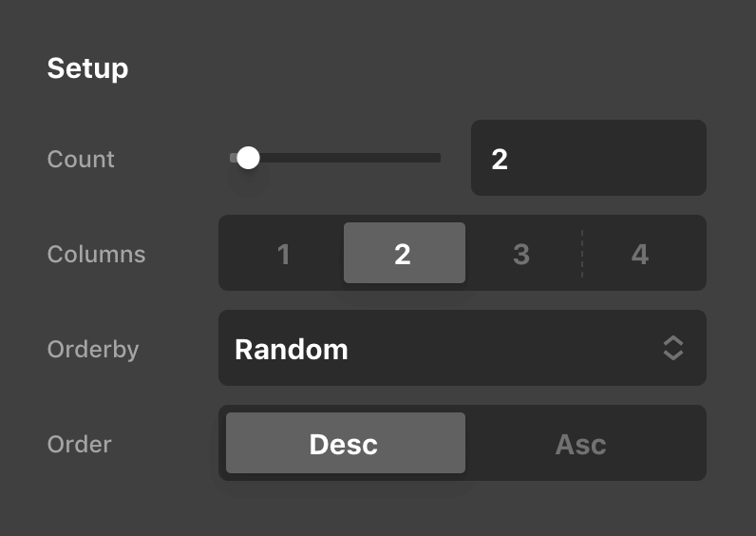The image size is (756, 536).
Task: Click the Orderby label
Action: (93, 349)
